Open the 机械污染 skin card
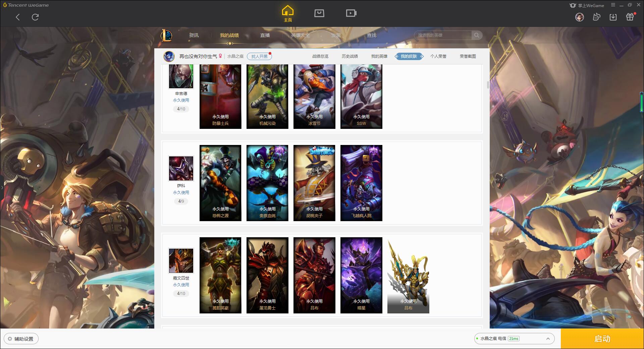644x349 pixels. [x=267, y=97]
